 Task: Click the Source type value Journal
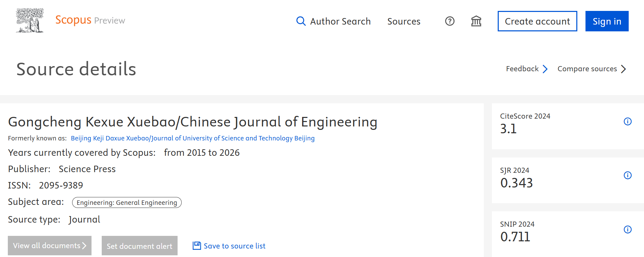(x=84, y=220)
